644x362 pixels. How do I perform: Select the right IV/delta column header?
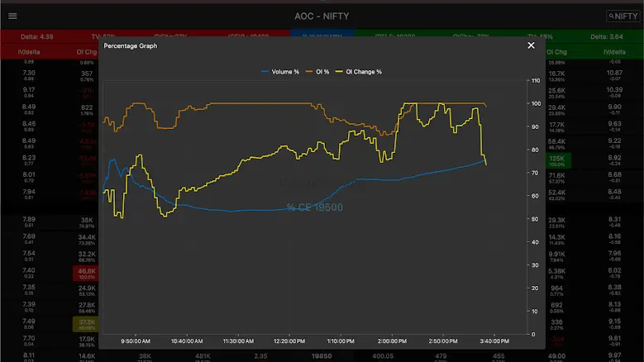[614, 52]
